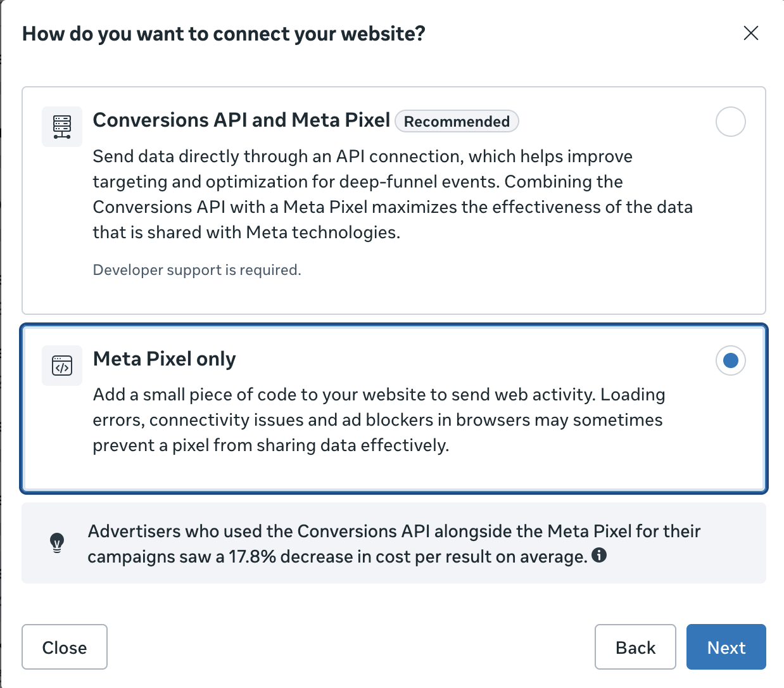Click the lightbulb tip icon
The image size is (784, 688).
coord(57,543)
